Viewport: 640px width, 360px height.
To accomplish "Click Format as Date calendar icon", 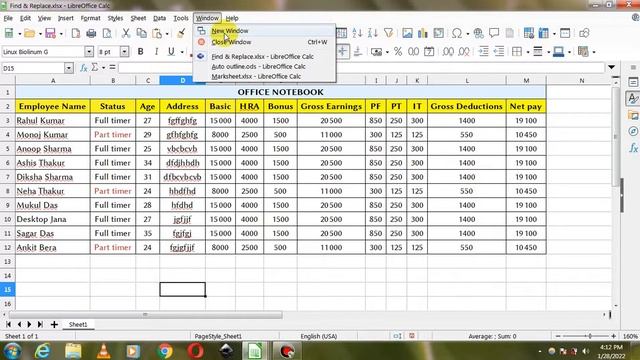I will coord(429,51).
